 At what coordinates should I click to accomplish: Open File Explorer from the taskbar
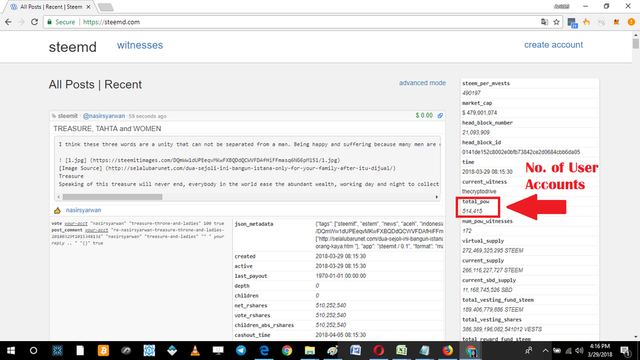click(x=310, y=351)
